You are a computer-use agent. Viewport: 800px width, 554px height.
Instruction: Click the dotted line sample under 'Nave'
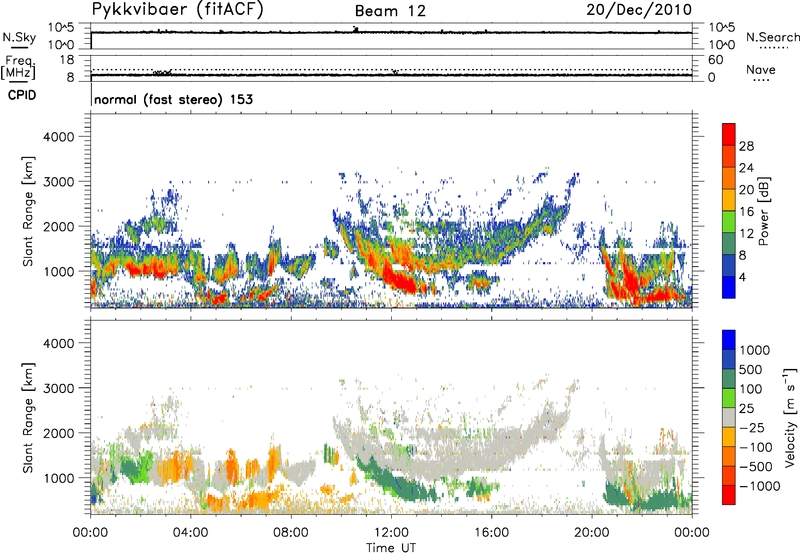(x=761, y=81)
